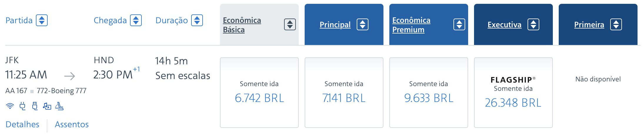Toggle sort arrows on Executiva column
This screenshot has width=644, height=134.
(533, 24)
